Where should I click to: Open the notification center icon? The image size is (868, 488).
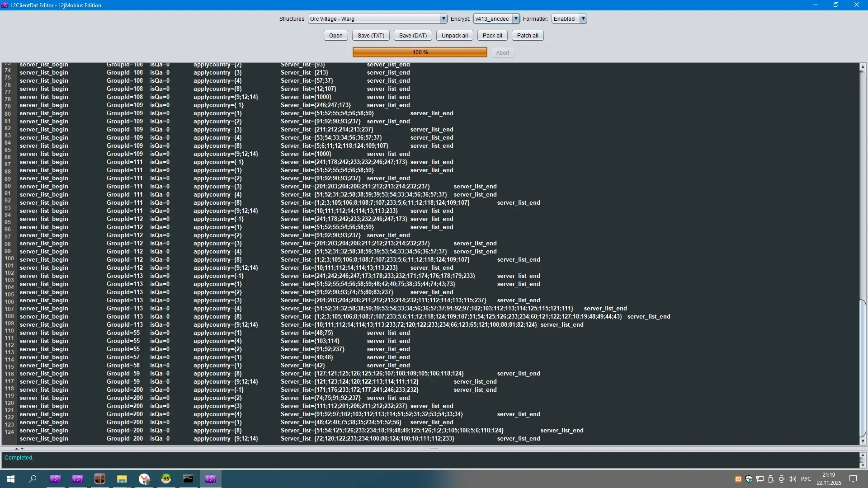(x=853, y=479)
